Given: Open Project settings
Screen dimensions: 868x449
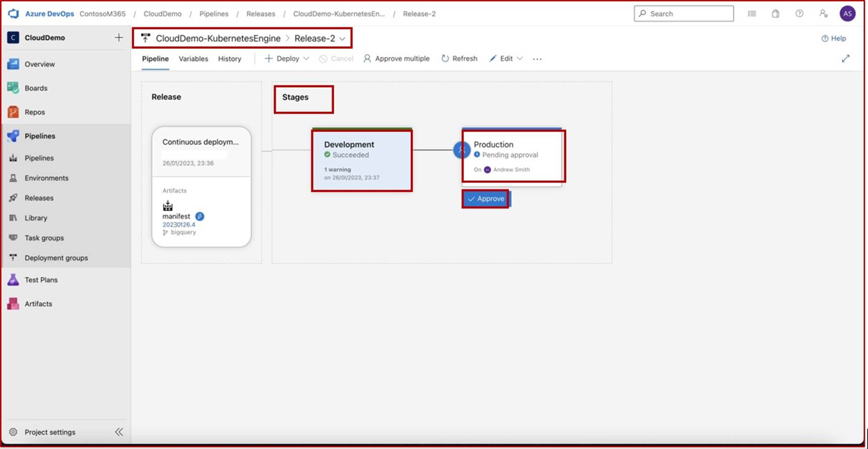Looking at the screenshot, I should 50,432.
